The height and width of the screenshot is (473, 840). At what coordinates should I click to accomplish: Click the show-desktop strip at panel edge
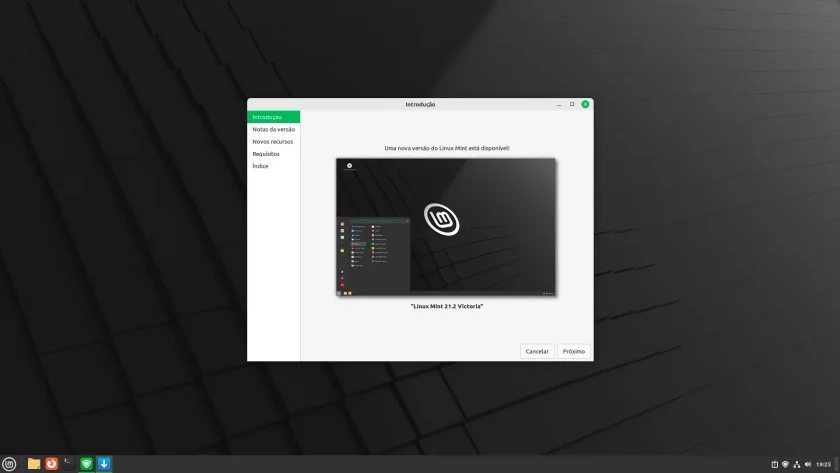[x=837, y=464]
